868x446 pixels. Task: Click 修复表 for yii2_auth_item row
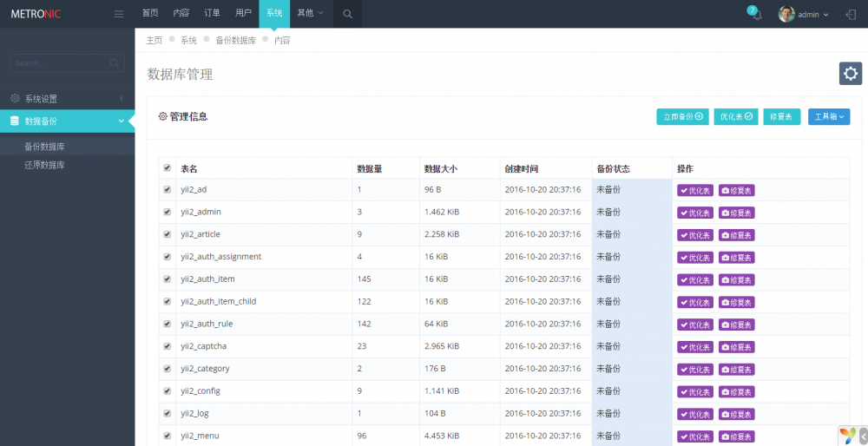coord(737,280)
